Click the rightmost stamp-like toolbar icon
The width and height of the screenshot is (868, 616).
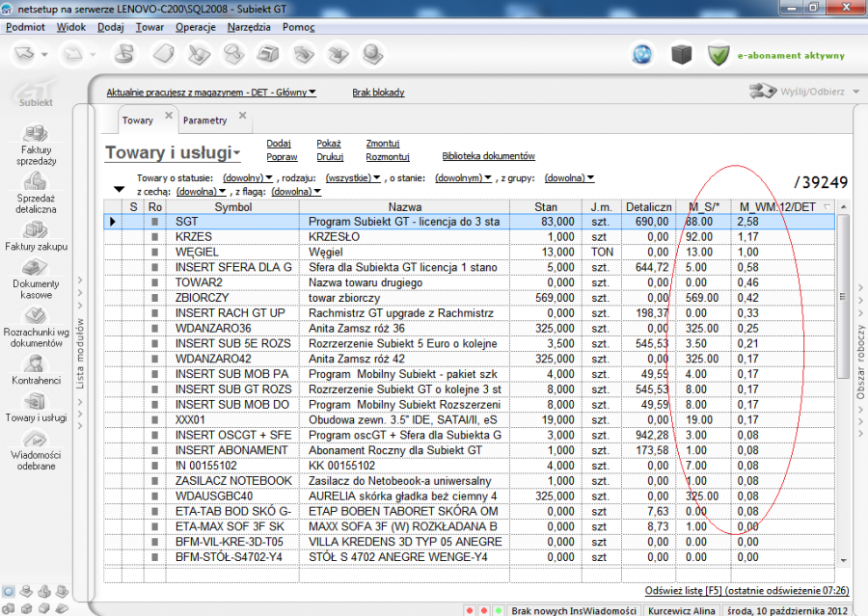[x=372, y=54]
